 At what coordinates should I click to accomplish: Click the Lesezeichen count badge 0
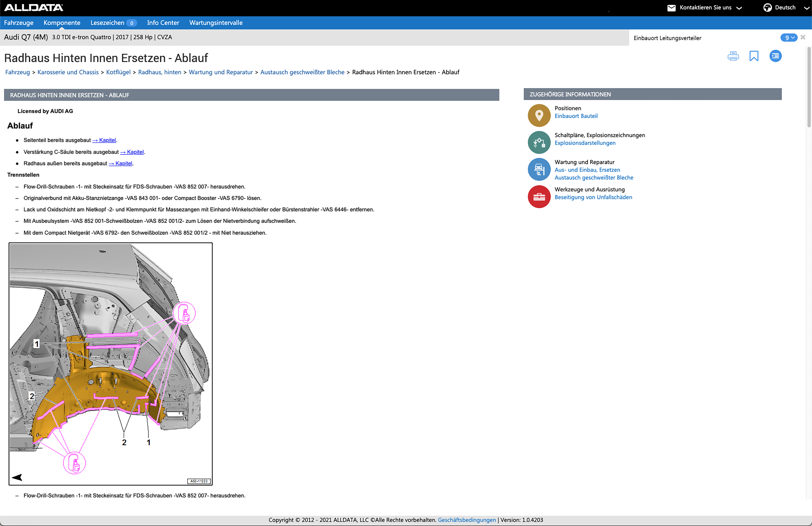coord(131,23)
